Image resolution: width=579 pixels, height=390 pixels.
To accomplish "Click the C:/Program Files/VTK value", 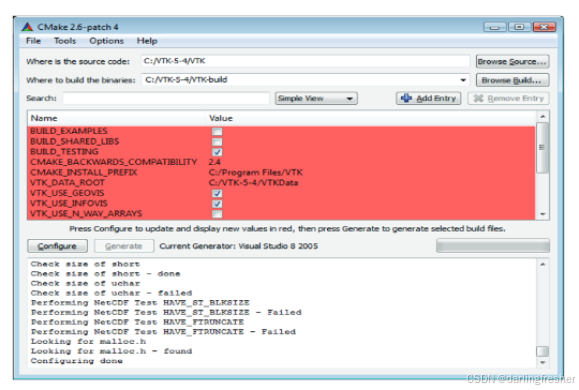I will pyautogui.click(x=256, y=172).
